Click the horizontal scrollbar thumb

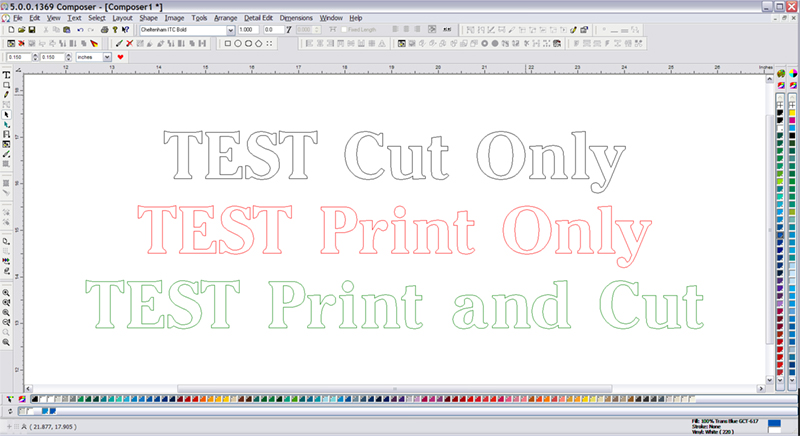point(394,389)
